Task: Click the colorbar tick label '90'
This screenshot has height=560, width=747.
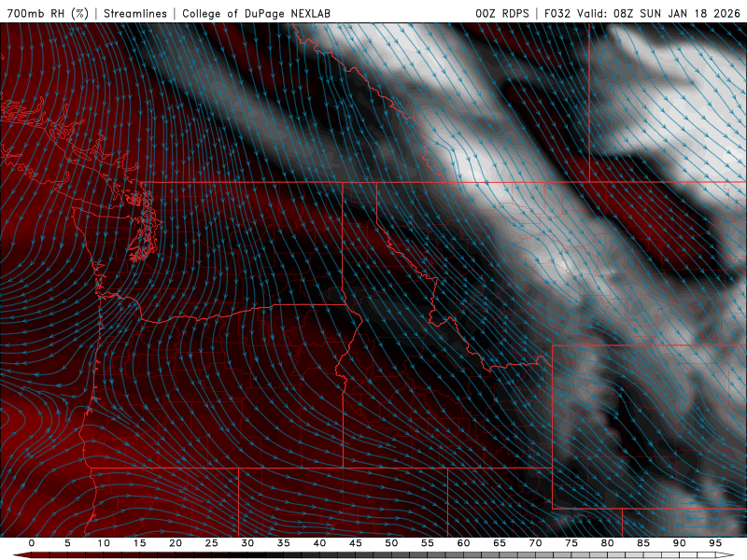Action: 679,543
